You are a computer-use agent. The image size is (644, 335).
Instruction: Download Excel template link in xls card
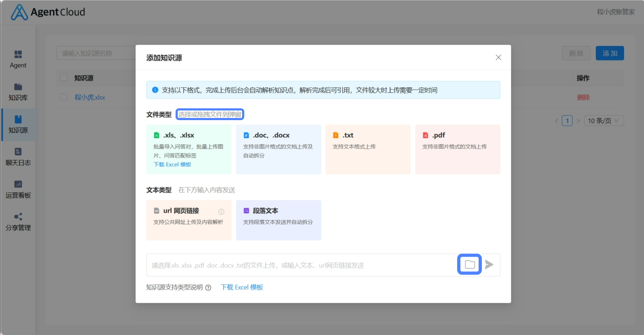[172, 164]
